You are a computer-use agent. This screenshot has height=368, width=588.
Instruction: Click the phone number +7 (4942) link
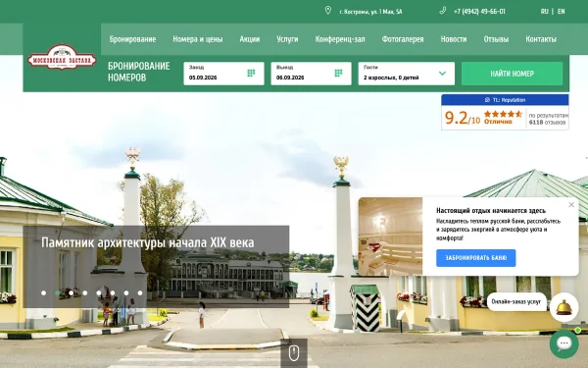[x=479, y=11]
